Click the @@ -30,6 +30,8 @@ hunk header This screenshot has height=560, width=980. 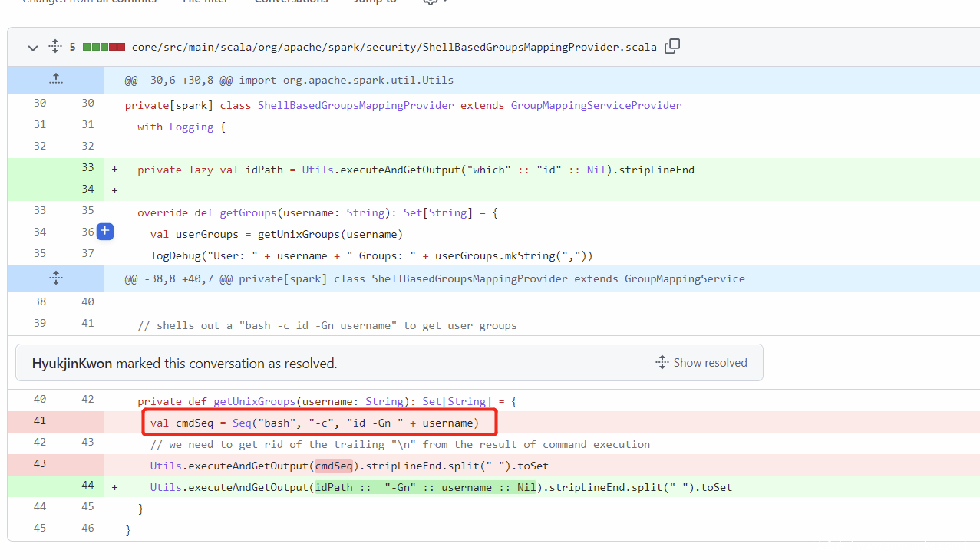289,80
